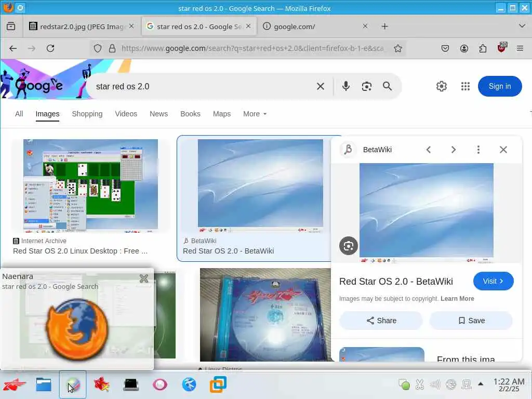The width and height of the screenshot is (532, 399).
Task: Select the Maps tab
Action: (x=222, y=114)
